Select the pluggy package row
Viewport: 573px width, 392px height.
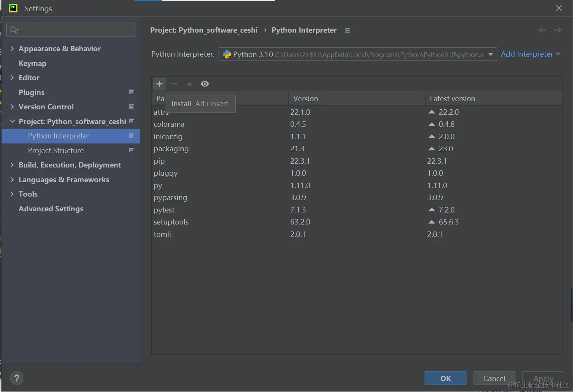tap(357, 173)
